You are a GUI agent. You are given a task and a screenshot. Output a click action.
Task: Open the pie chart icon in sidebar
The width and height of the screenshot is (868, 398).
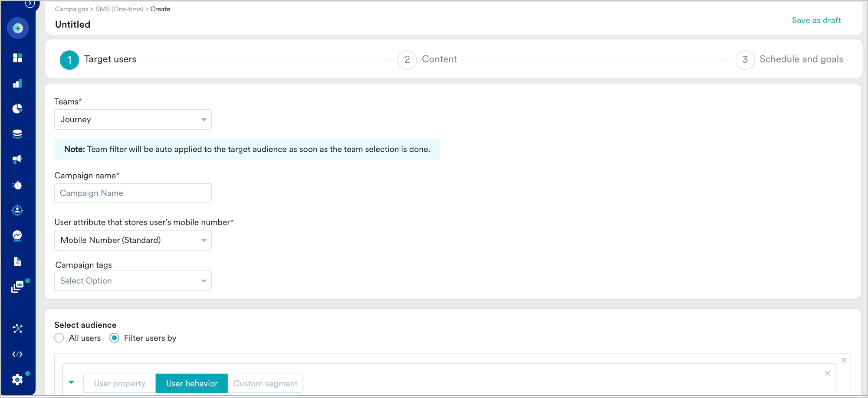17,109
